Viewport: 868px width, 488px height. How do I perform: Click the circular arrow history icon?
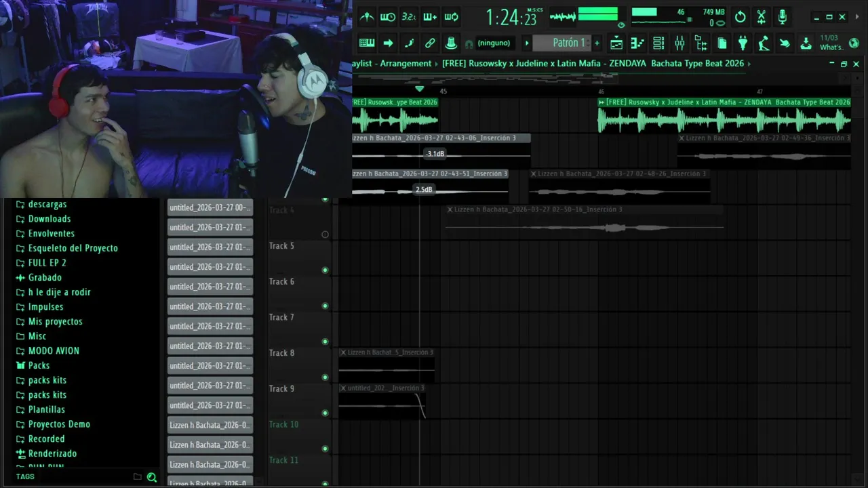[741, 17]
